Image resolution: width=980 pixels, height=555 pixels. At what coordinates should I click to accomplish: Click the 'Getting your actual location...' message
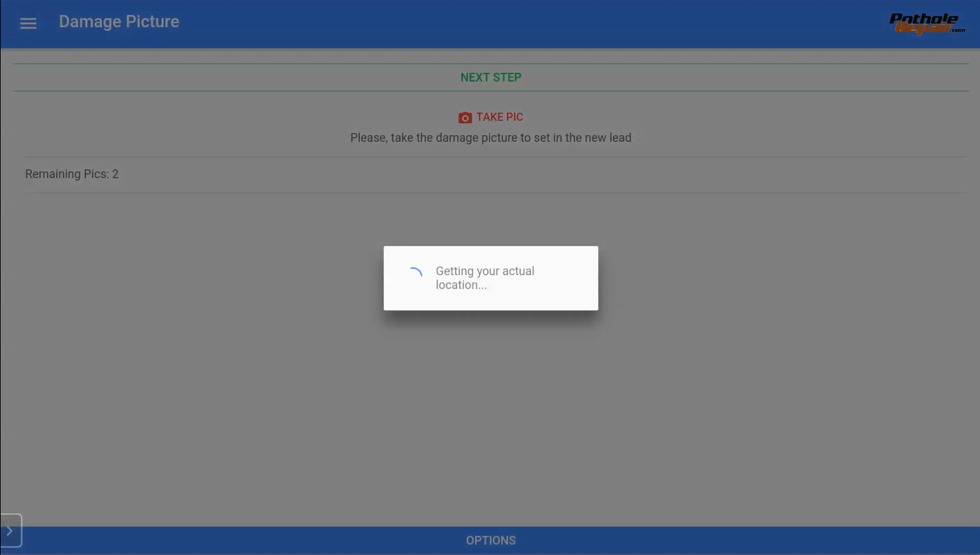tap(485, 278)
